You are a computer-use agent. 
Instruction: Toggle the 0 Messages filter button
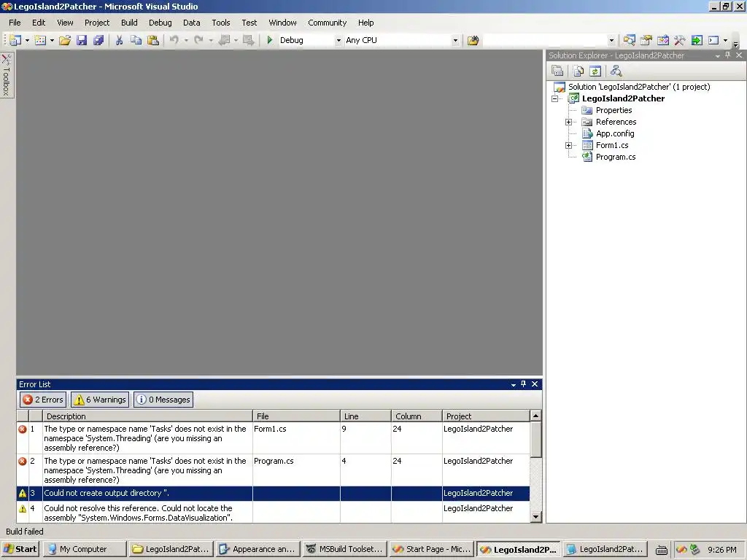coord(163,400)
